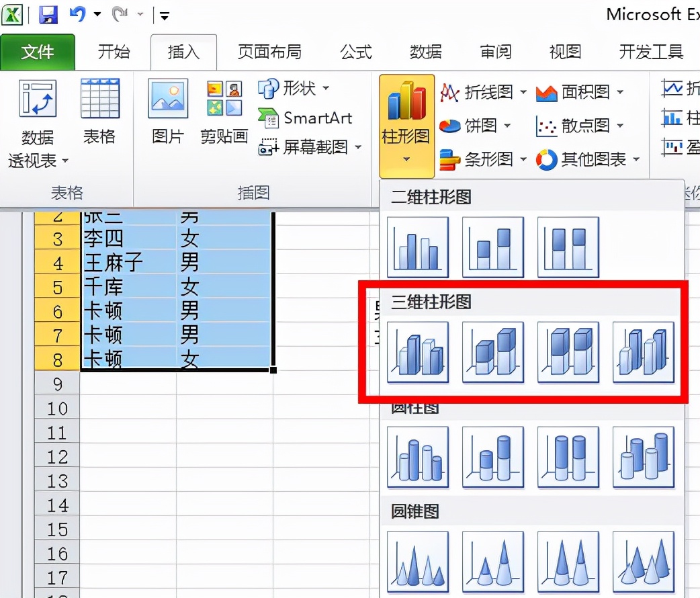Click the row 10 header
The image size is (700, 598).
coord(56,407)
